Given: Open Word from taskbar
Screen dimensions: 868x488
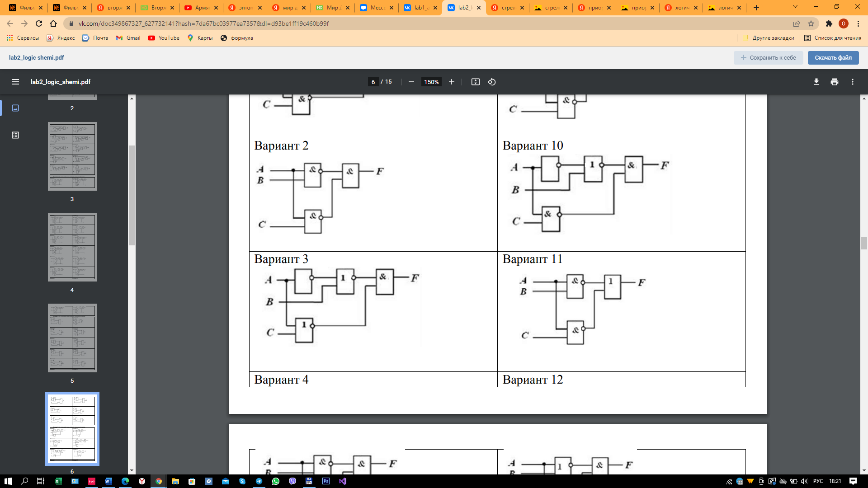Looking at the screenshot, I should click(x=108, y=481).
